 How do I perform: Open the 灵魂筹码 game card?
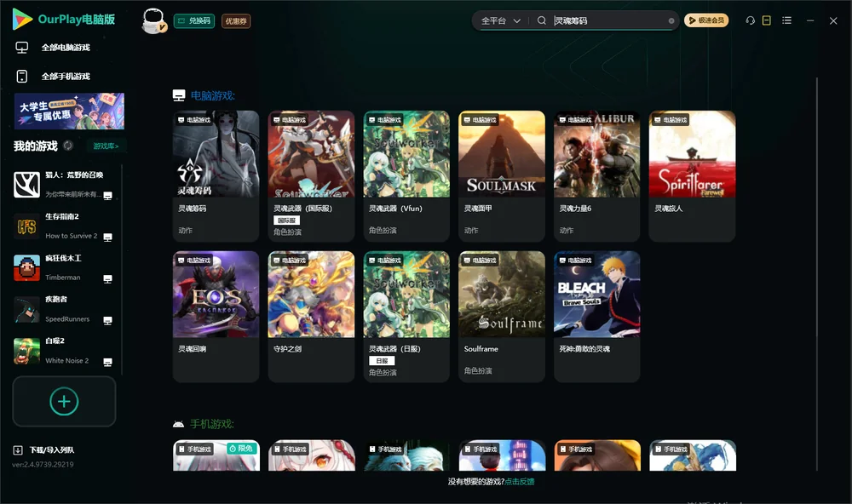click(216, 176)
